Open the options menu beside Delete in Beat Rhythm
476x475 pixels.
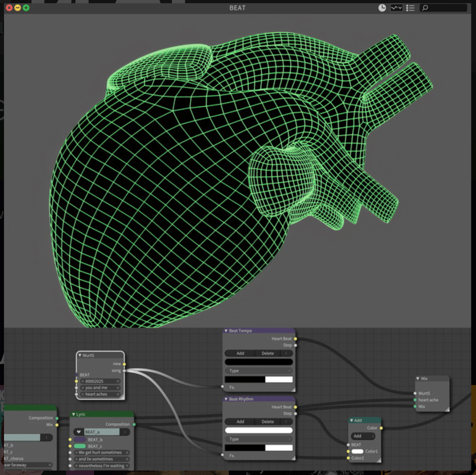coord(286,421)
